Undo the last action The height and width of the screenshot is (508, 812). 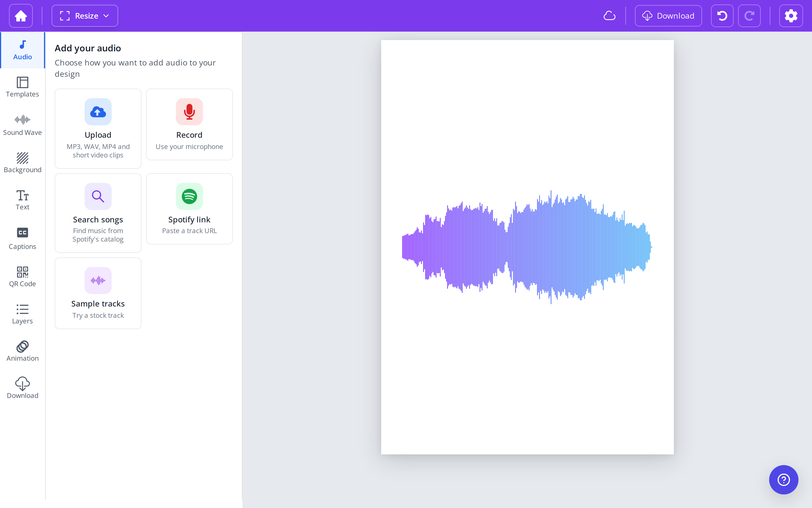pyautogui.click(x=722, y=16)
